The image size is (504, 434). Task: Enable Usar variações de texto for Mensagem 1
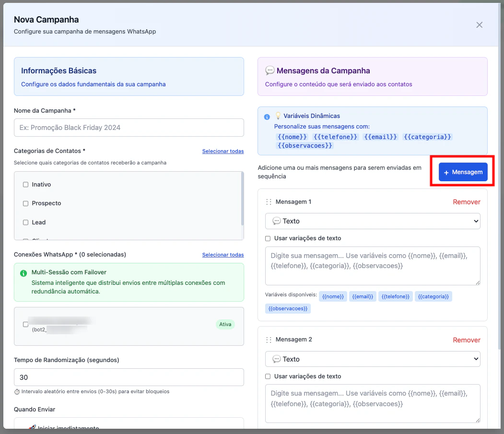coord(268,238)
